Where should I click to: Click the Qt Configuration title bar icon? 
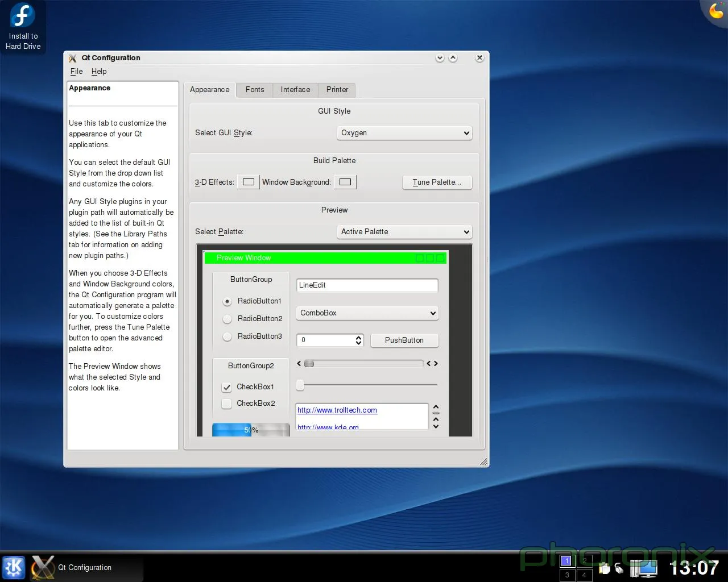click(x=73, y=58)
